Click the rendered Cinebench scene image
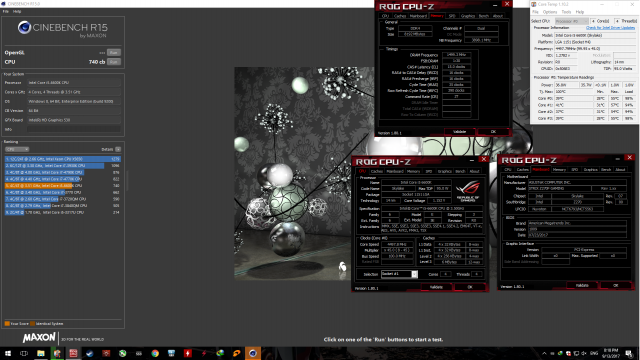Screen dimensions: 640x360 point(293,173)
